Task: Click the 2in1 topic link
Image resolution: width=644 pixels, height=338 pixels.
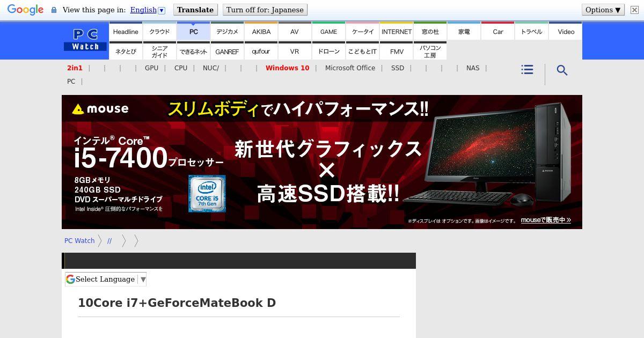Action: [x=75, y=68]
